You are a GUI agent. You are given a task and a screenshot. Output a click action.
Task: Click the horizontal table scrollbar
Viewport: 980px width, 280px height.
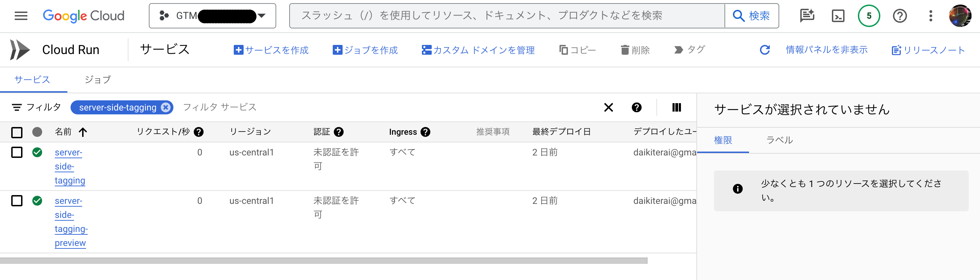click(323, 261)
